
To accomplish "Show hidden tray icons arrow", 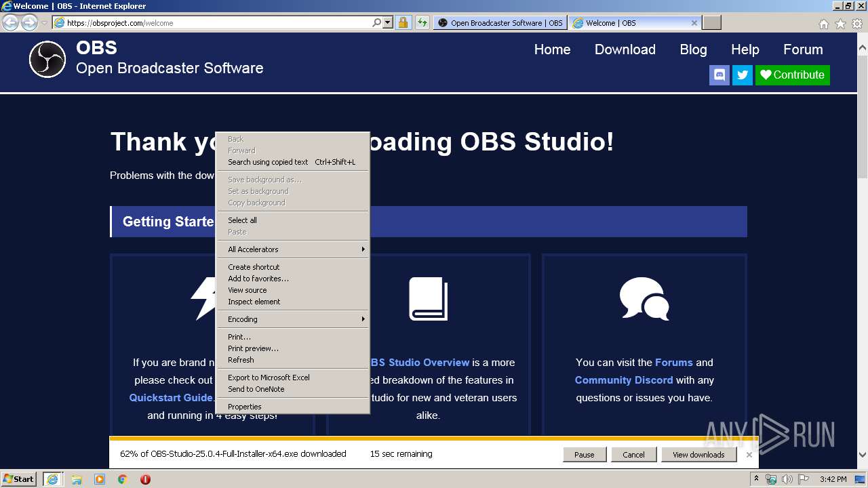I will [x=756, y=479].
